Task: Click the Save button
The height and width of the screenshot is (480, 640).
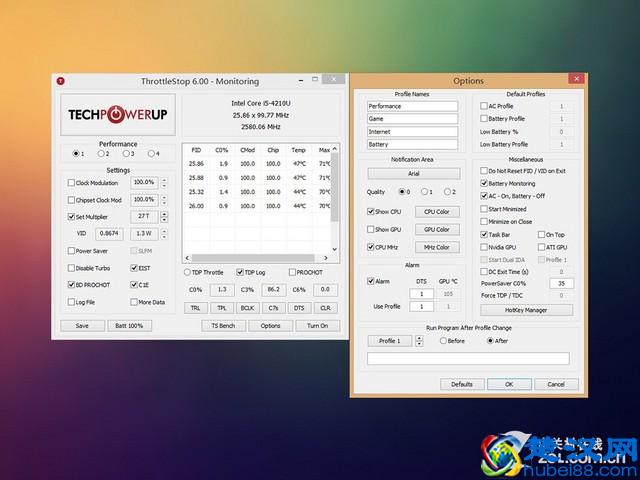Action: (x=82, y=326)
